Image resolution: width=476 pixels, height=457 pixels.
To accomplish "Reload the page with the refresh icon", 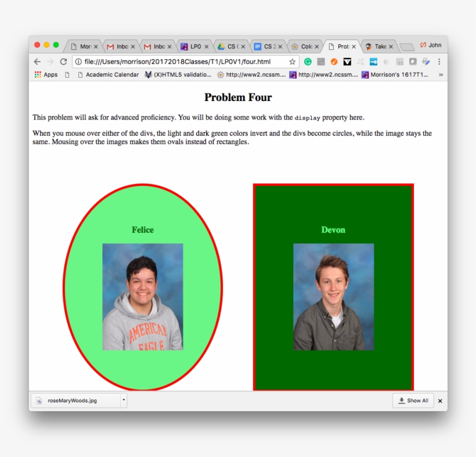I will 63,62.
